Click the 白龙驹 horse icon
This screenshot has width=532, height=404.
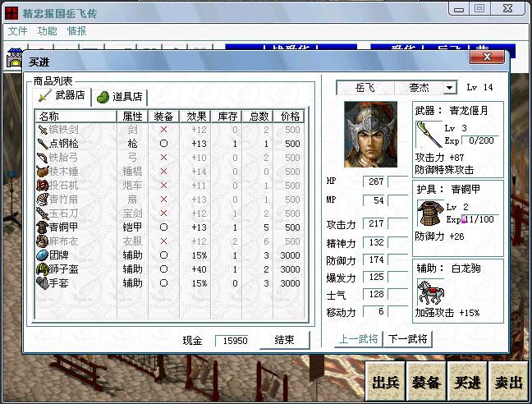pyautogui.click(x=430, y=292)
